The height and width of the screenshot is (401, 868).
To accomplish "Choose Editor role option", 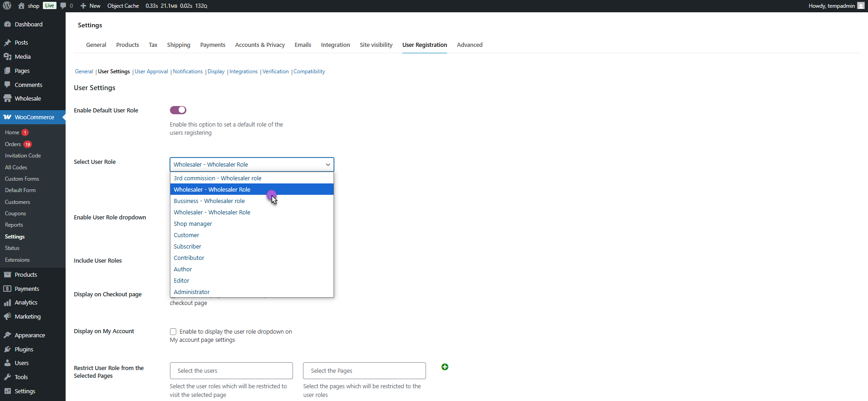I will [x=252, y=280].
